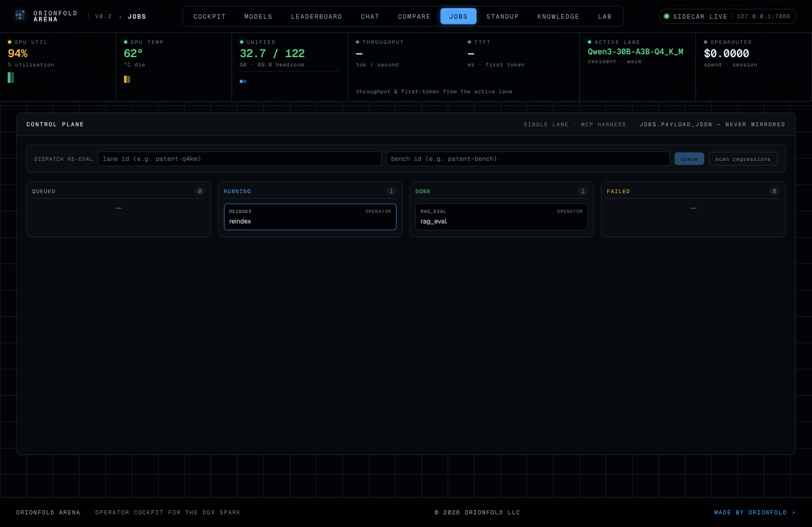Screen dimensions: 812x527
Task: Click the JOBS breadcrumb label
Action: (137, 16)
